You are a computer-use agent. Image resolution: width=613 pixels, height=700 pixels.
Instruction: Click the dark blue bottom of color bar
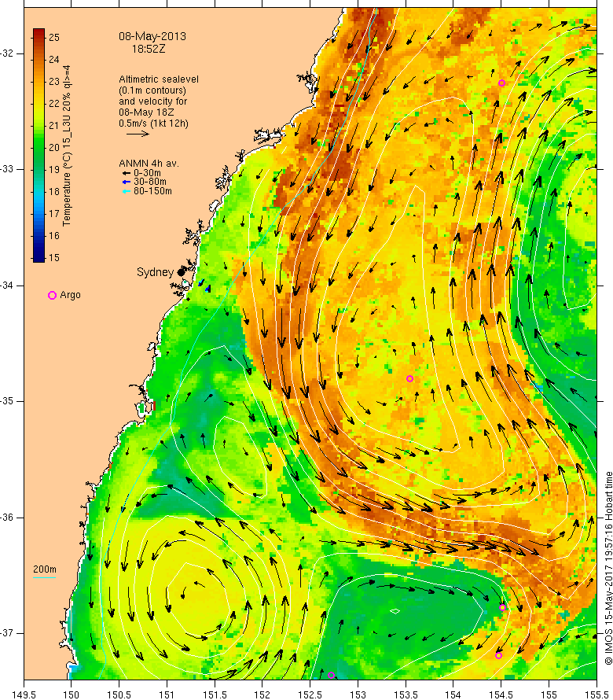pos(39,256)
